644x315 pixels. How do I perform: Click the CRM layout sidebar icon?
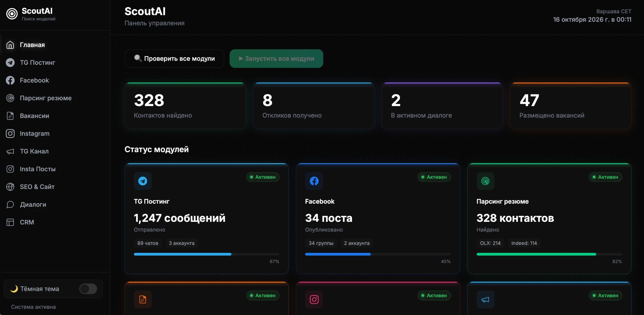(10, 222)
